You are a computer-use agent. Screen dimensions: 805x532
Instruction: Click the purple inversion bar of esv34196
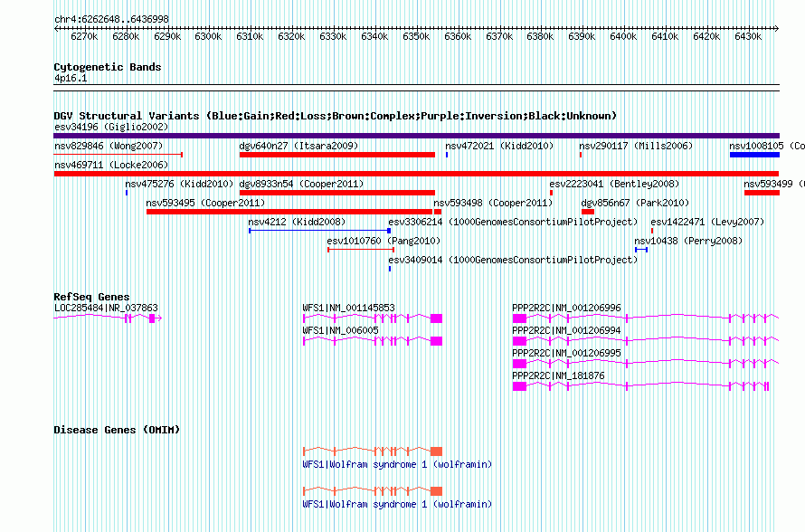[416, 136]
